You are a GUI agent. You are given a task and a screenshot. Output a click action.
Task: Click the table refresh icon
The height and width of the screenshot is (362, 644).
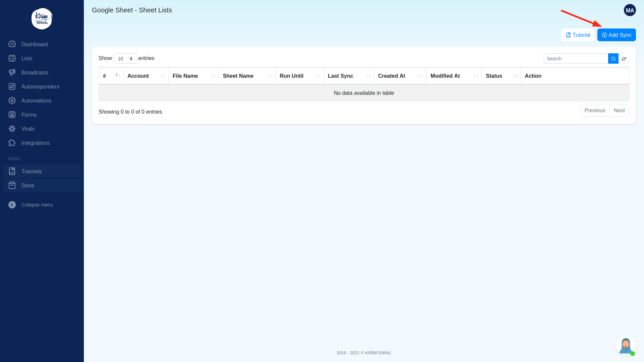click(x=624, y=59)
